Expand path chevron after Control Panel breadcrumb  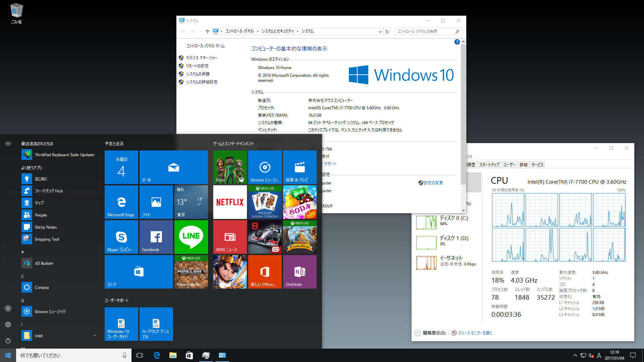pyautogui.click(x=258, y=31)
